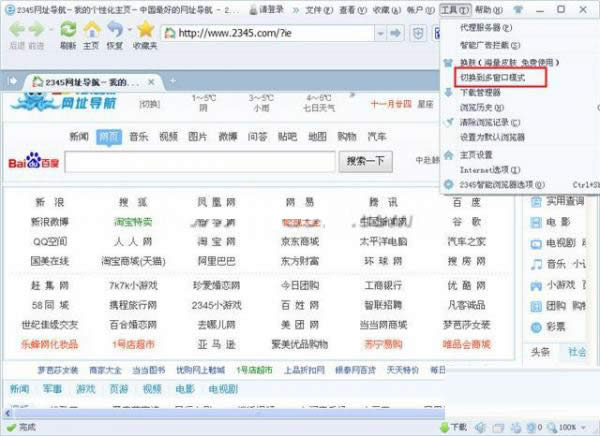Viewport: 600px width, 436px height.
Task: Click the green back arrow icon
Action: (16, 29)
